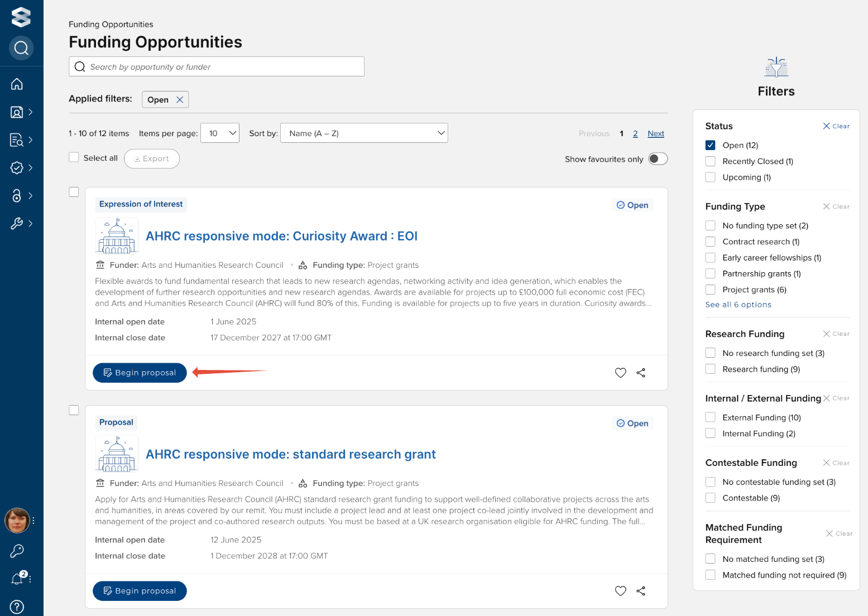This screenshot has height=616, width=868.
Task: Click the Next page link
Action: tap(656, 134)
